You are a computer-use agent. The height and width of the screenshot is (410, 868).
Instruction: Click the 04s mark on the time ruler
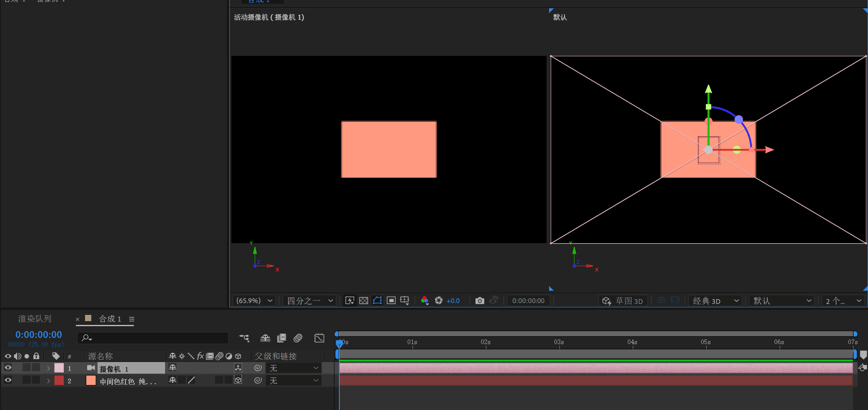click(632, 342)
